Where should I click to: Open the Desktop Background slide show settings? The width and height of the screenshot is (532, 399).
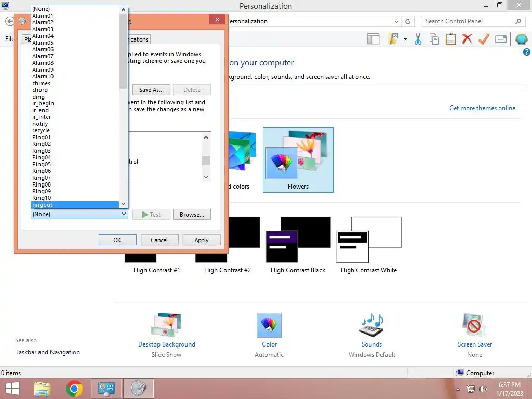166,325
